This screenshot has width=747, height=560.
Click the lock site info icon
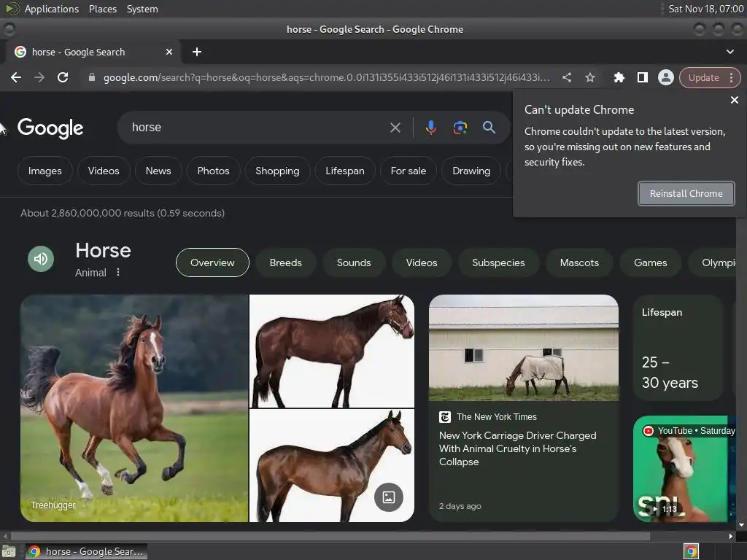92,77
